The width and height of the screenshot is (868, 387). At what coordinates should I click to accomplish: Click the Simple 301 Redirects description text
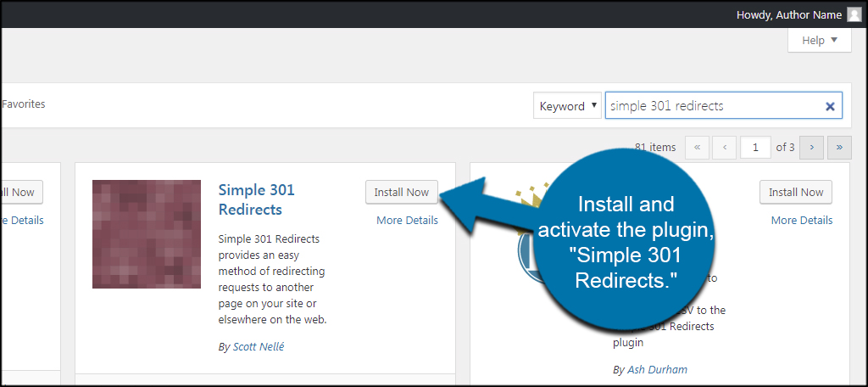273,279
